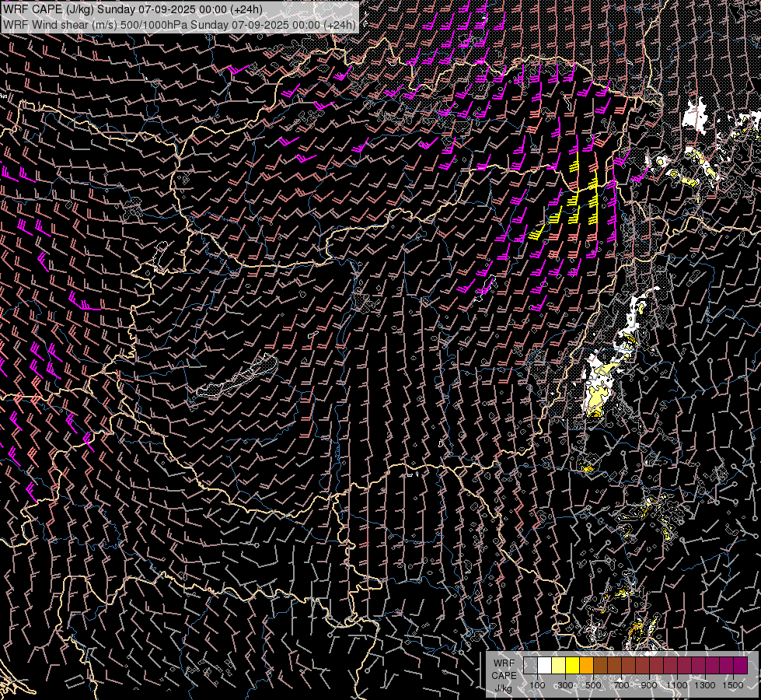Click the 300 legend value

coord(565,685)
